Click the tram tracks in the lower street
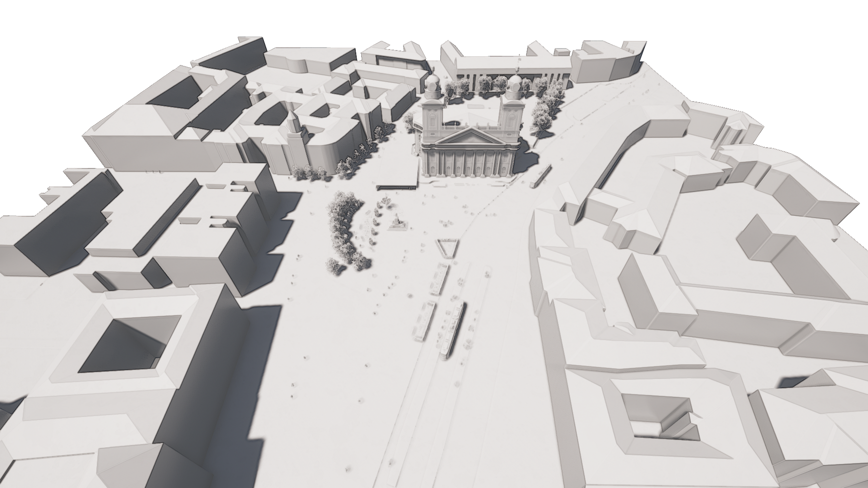The height and width of the screenshot is (488, 868). (410, 409)
